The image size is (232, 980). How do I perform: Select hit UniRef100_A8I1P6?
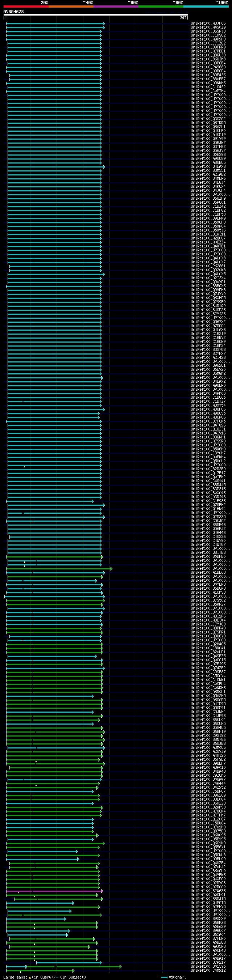(x=208, y=616)
